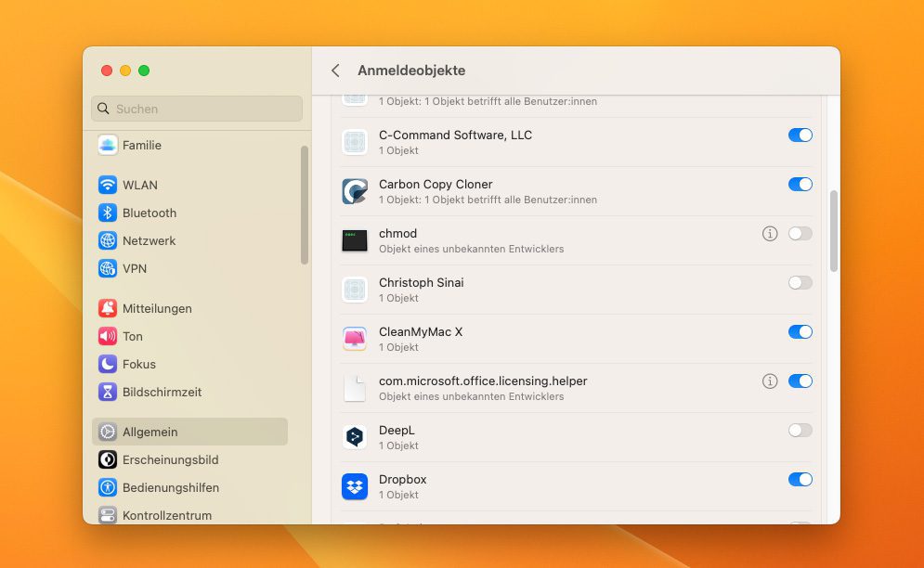Click the Dropbox app icon
Screen dimensions: 924x568
click(x=355, y=486)
